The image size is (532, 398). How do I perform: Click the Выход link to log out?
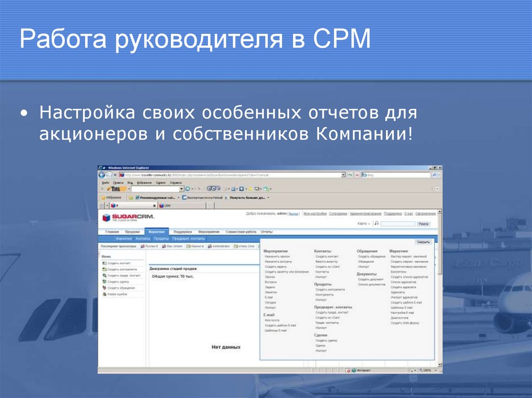pos(292,213)
